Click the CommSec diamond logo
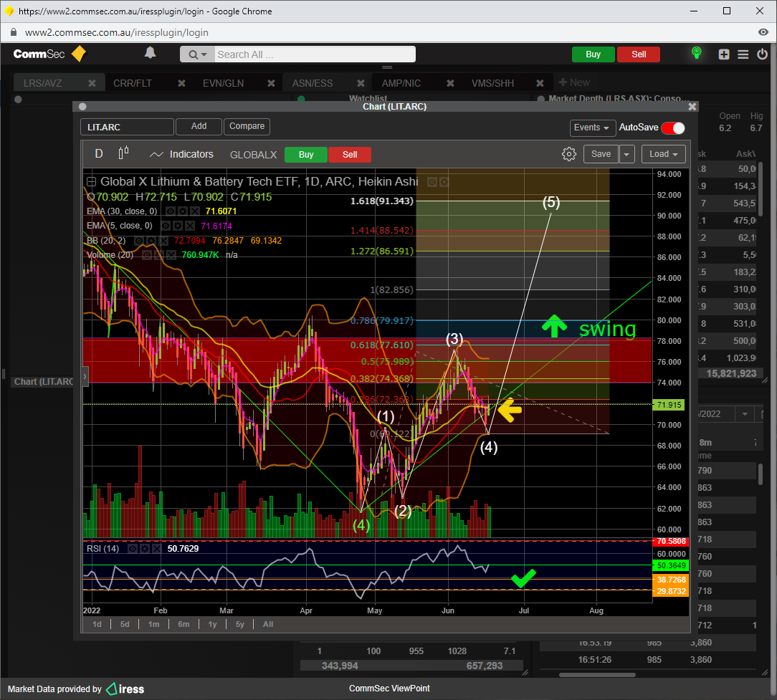 [x=78, y=54]
